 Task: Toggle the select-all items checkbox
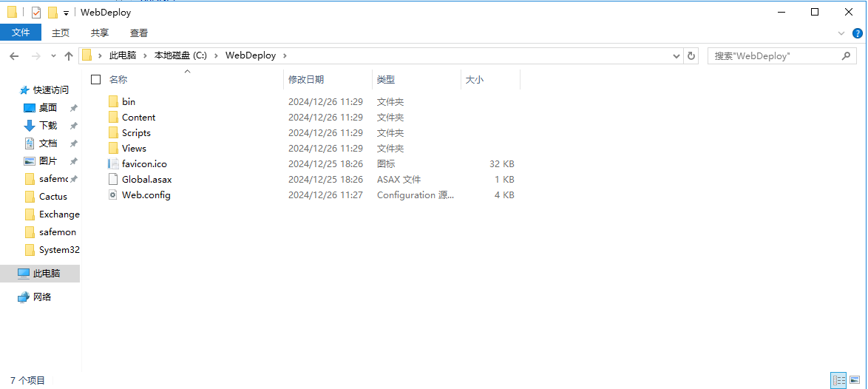[95, 80]
